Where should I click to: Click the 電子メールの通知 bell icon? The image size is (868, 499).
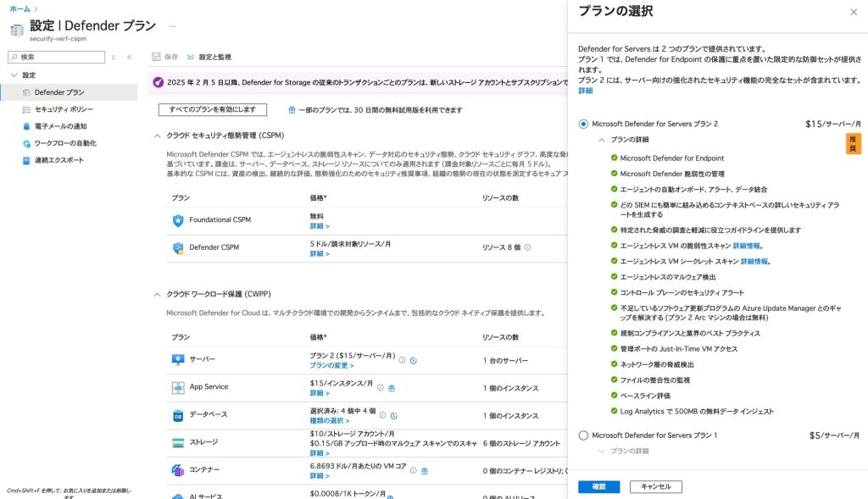pos(26,126)
